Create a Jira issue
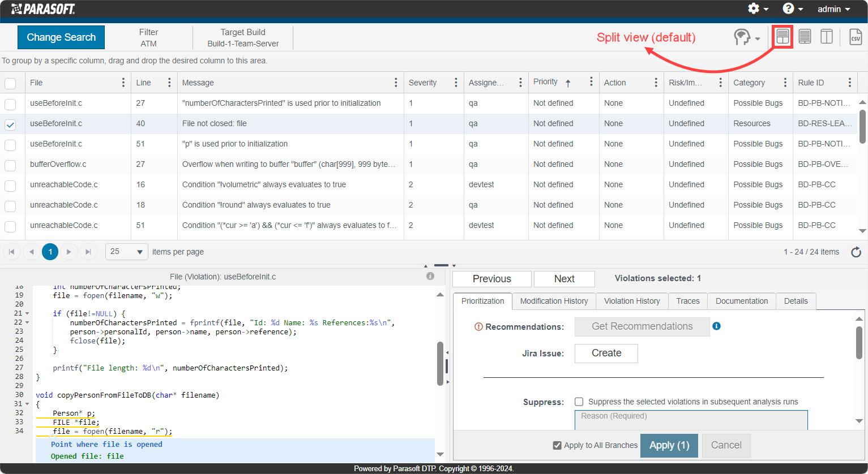The width and height of the screenshot is (868, 474). coord(606,353)
